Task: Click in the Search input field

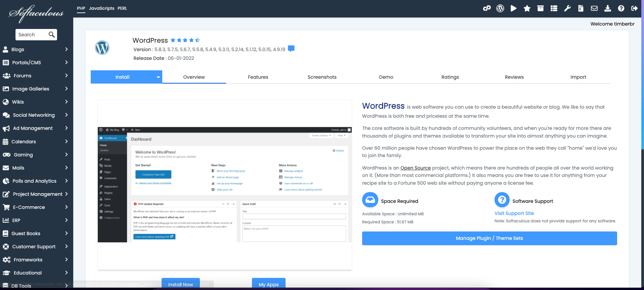Action: coord(32,35)
